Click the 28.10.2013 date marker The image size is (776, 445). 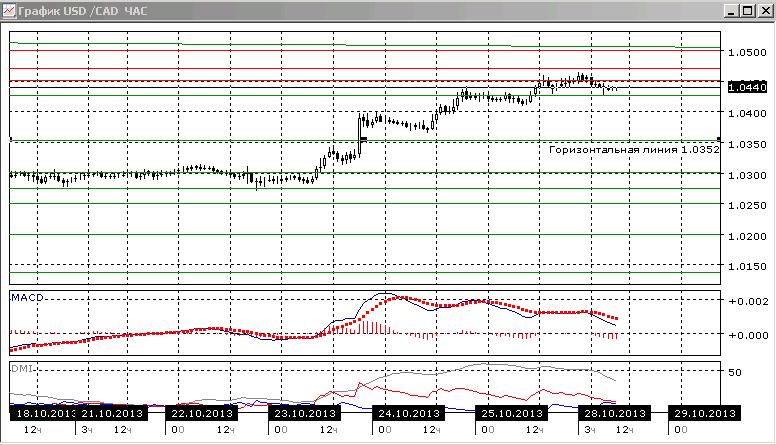point(615,413)
